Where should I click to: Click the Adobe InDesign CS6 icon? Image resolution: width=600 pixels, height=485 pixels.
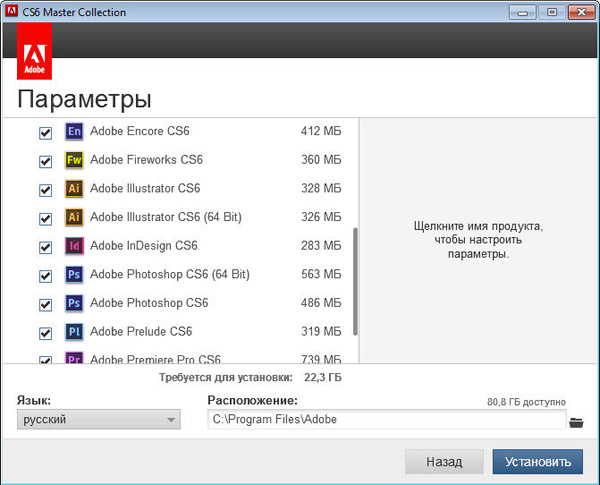[x=73, y=246]
